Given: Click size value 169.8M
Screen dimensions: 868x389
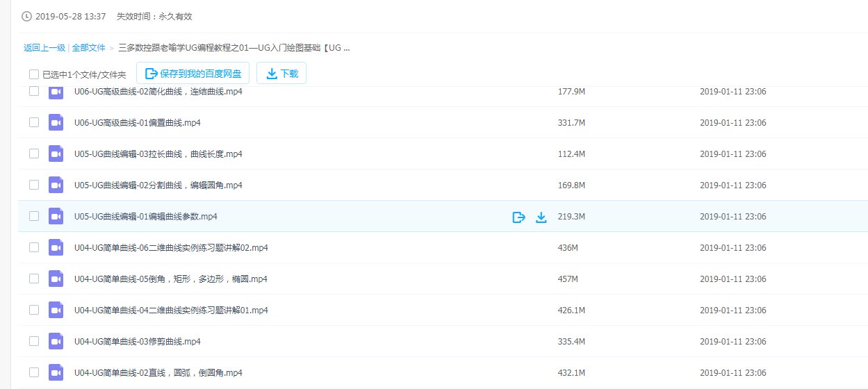Looking at the screenshot, I should [x=572, y=185].
